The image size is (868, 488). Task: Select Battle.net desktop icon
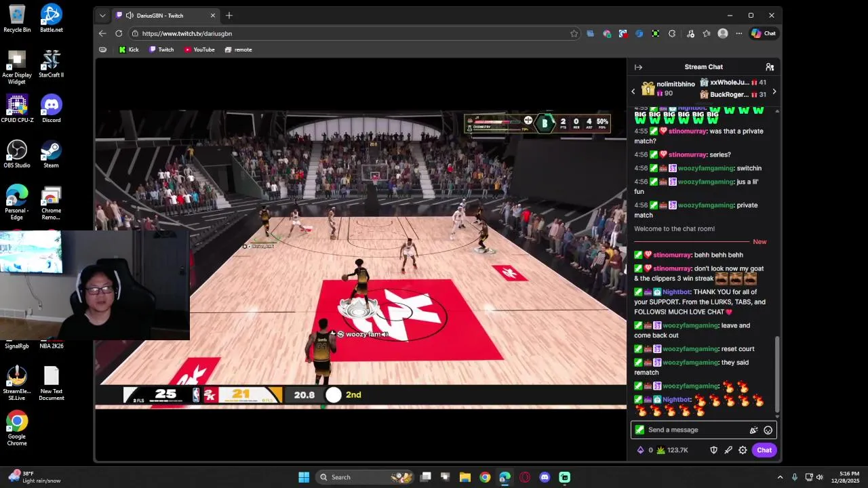click(x=52, y=18)
